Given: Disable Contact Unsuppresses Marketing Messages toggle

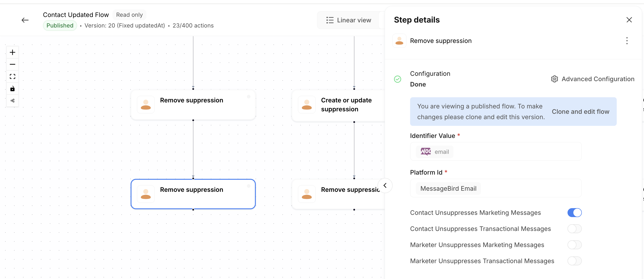Looking at the screenshot, I should tap(574, 213).
